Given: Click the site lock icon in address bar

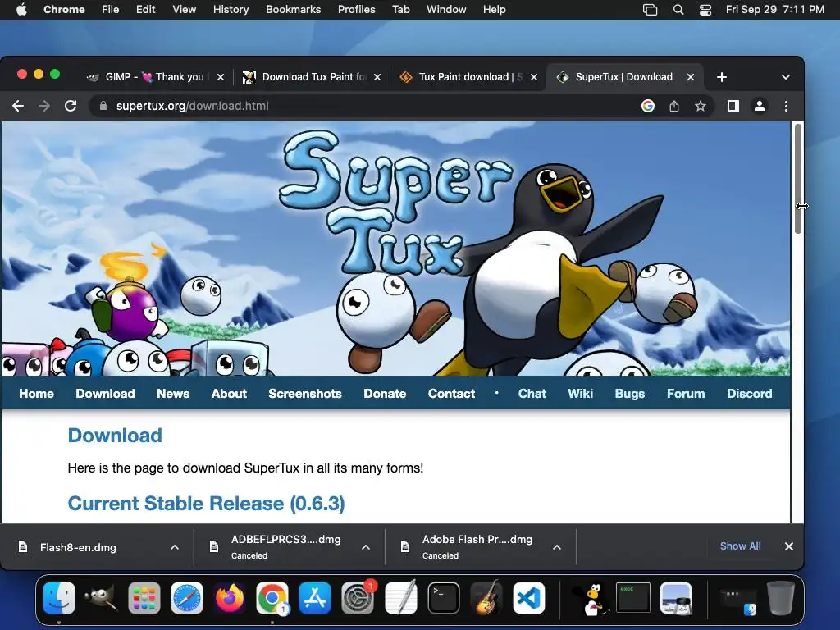Looking at the screenshot, I should coord(103,106).
